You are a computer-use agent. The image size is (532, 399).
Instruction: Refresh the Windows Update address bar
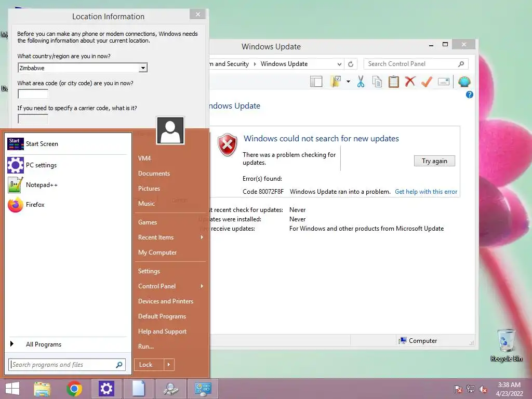point(351,64)
